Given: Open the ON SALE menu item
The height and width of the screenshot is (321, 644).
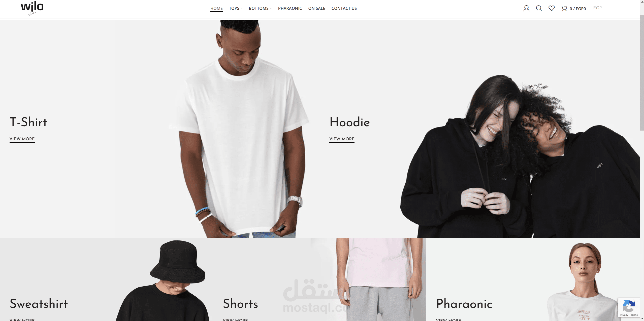Looking at the screenshot, I should click(316, 8).
